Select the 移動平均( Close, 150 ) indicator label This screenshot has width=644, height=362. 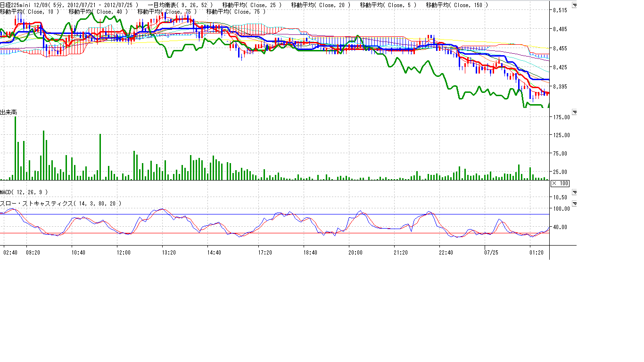[x=457, y=5]
